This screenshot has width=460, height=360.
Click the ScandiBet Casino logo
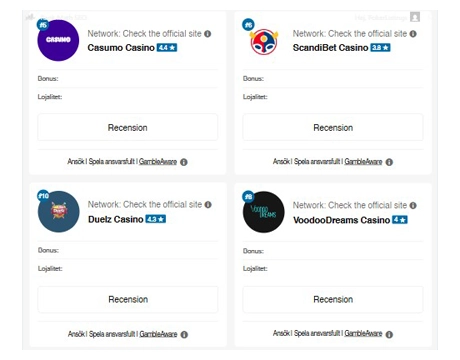264,42
